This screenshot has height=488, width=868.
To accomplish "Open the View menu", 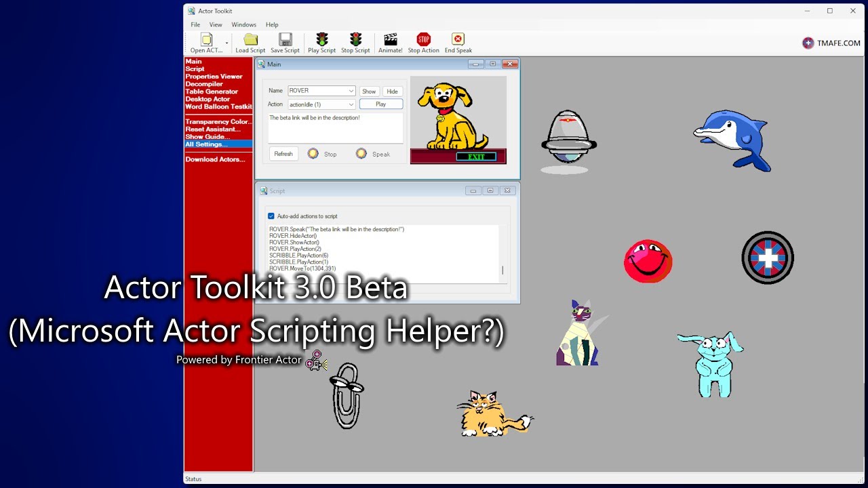I will point(216,24).
